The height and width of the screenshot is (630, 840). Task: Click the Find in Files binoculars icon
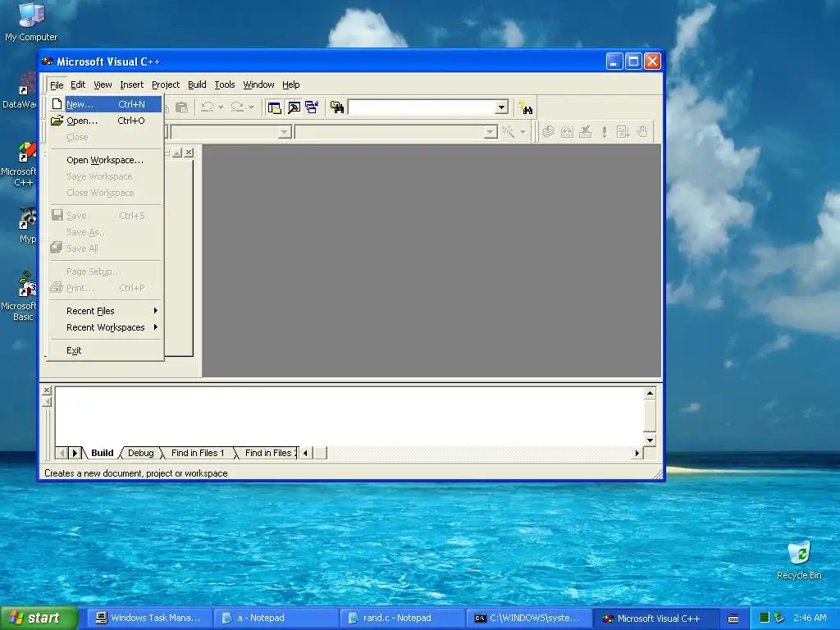tap(337, 107)
